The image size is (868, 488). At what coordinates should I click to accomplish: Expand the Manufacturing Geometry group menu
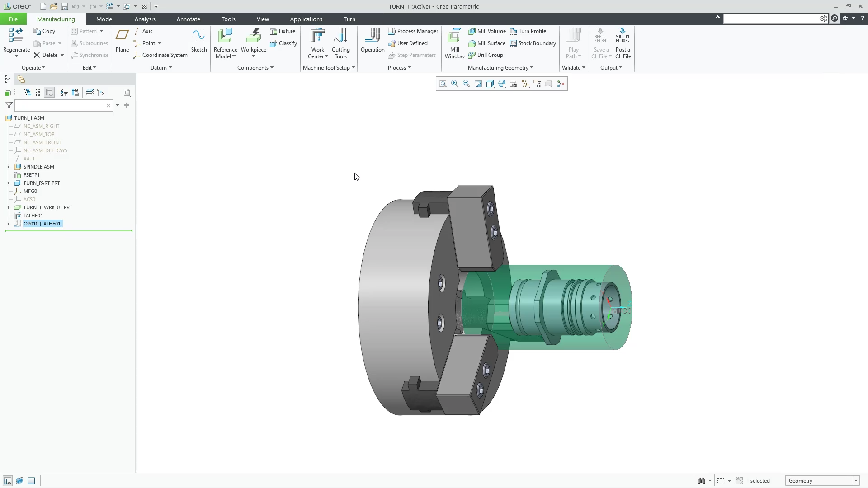(x=500, y=68)
